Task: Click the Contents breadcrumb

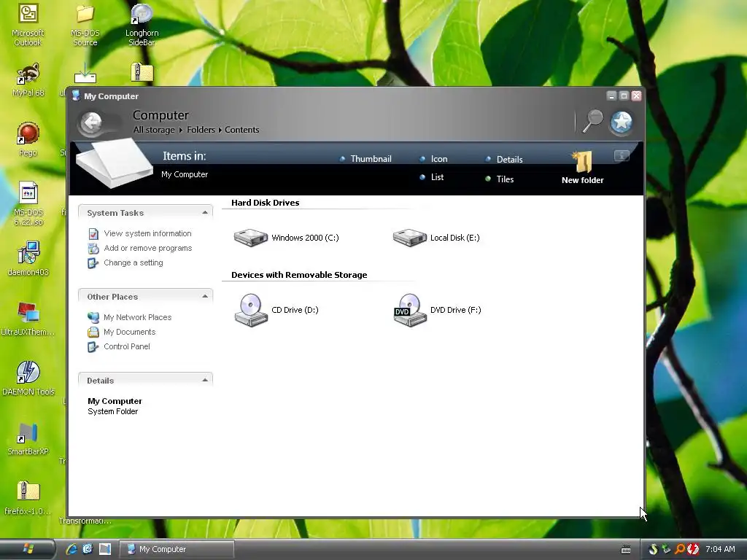Action: point(242,130)
